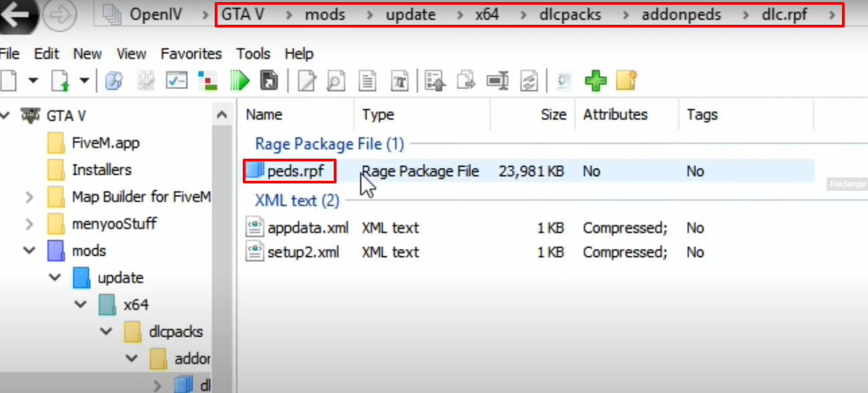Screen dimensions: 868x393
Task: Open the Favorites menu
Action: click(191, 54)
